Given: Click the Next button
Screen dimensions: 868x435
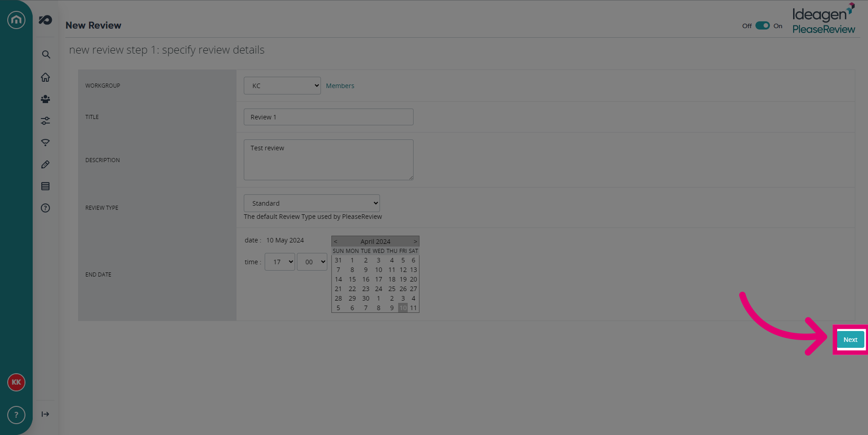Looking at the screenshot, I should [850, 340].
